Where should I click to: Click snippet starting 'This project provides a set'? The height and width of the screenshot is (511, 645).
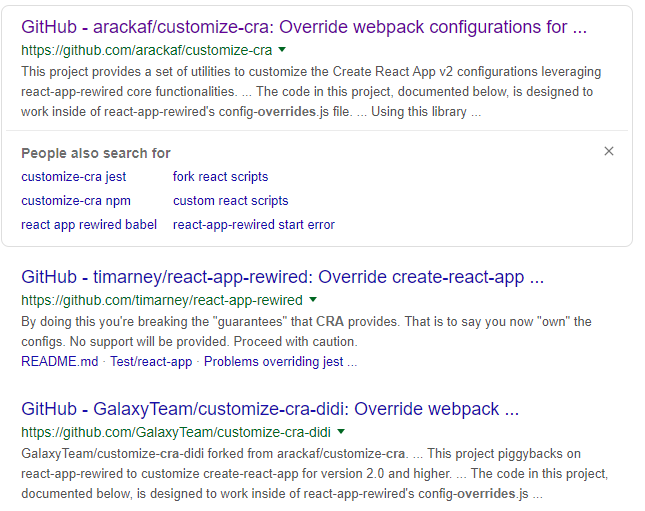pos(311,92)
